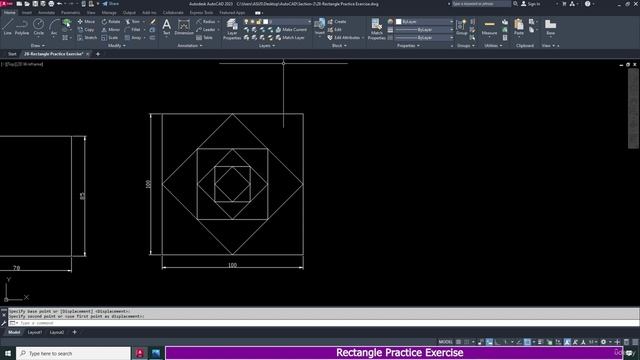
Task: Click the help search keyword box
Action: point(481,4)
